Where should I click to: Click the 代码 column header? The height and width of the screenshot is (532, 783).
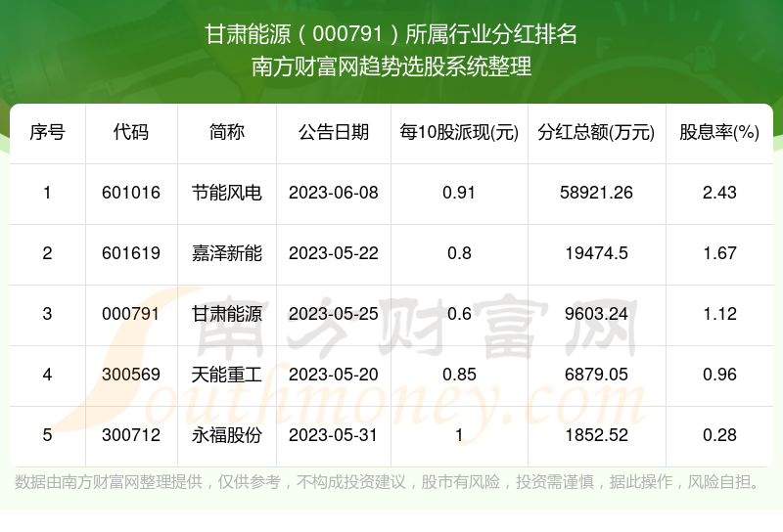point(130,133)
